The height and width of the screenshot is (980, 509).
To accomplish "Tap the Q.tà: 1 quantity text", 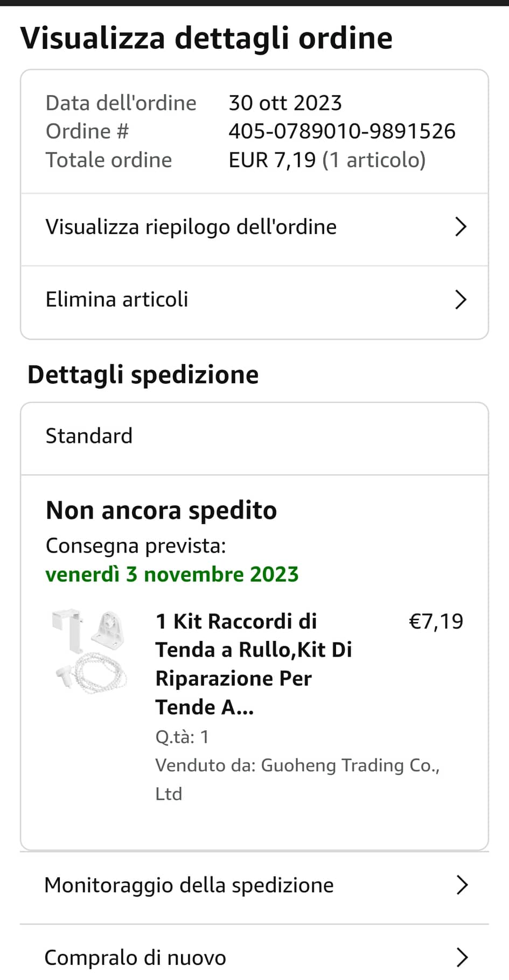I will (182, 736).
